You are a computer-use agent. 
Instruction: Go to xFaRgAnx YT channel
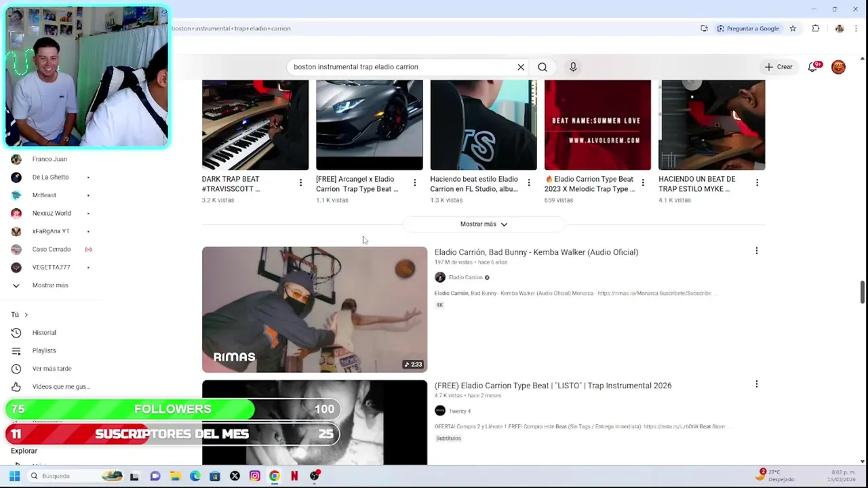[51, 231]
